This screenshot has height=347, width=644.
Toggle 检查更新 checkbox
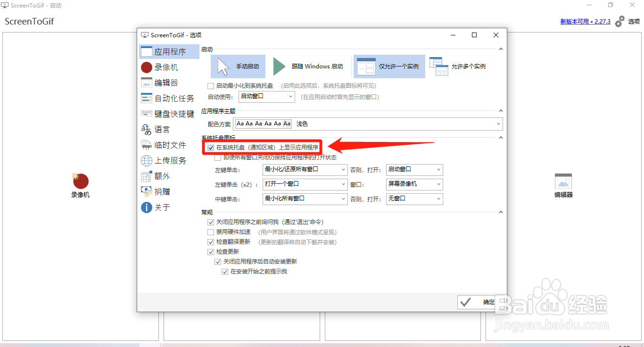coord(211,252)
